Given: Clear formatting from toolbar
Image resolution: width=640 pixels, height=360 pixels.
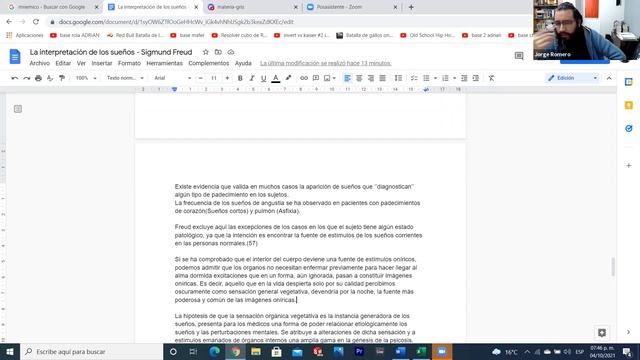Looking at the screenshot, I should click(491, 78).
